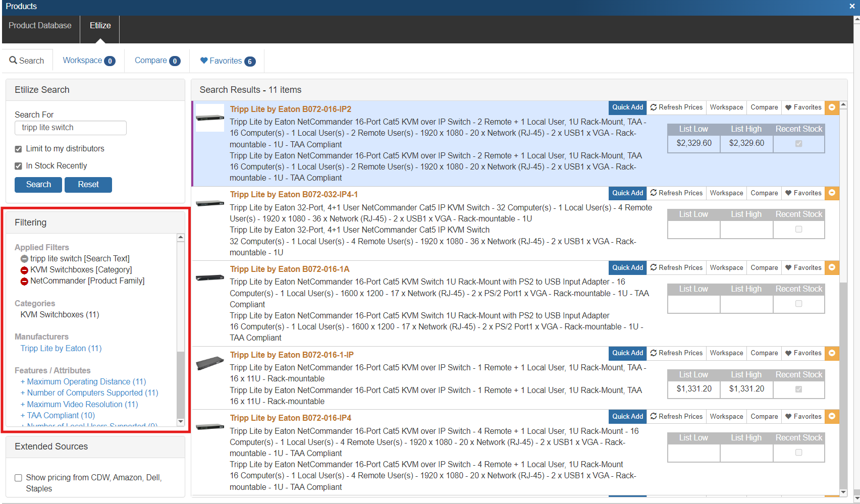Viewport: 860px width, 504px height.
Task: Open the Workspace tab
Action: tap(88, 61)
